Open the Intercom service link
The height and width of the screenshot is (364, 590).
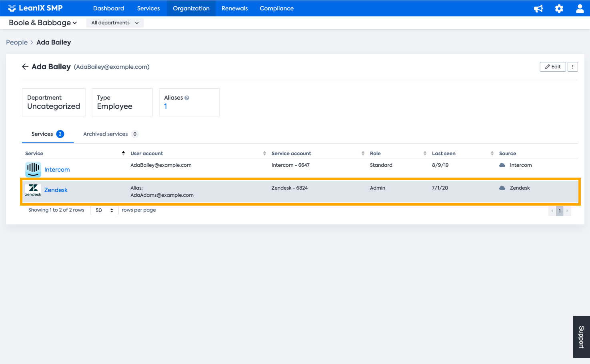[57, 170]
